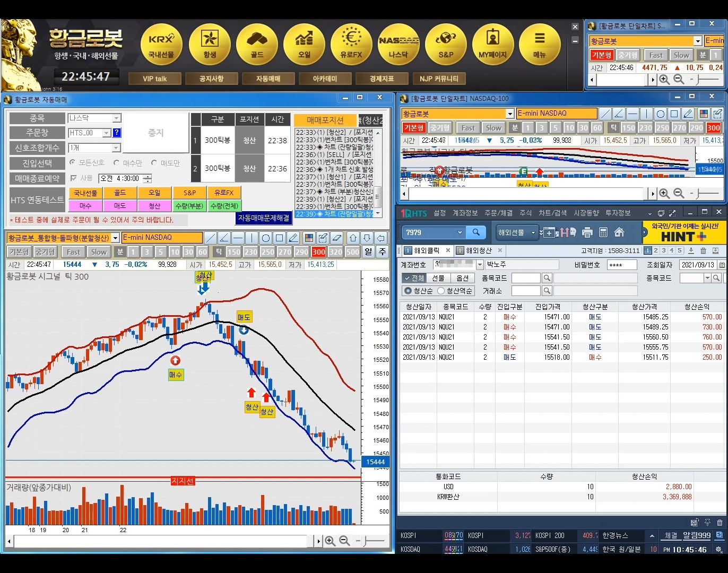The width and height of the screenshot is (728, 573).
Task: Open the 유로FX euro icon
Action: click(x=351, y=45)
